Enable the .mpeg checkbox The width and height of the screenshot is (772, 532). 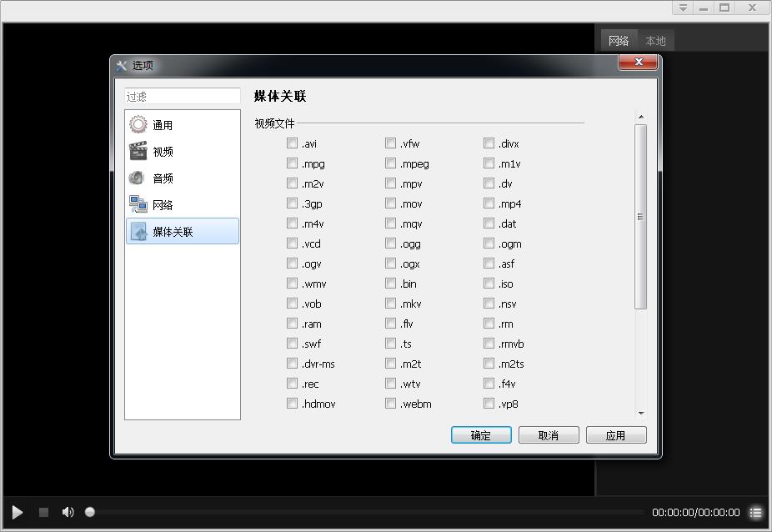coord(390,163)
